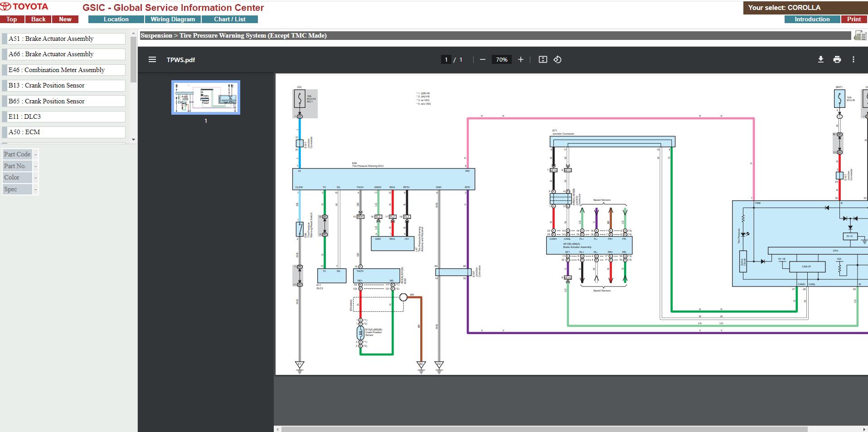Click the red Print button
The image size is (868, 432).
coord(854,19)
